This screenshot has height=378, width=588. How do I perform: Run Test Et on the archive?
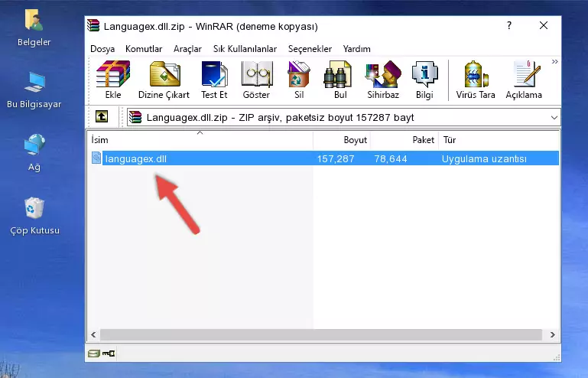click(x=214, y=80)
